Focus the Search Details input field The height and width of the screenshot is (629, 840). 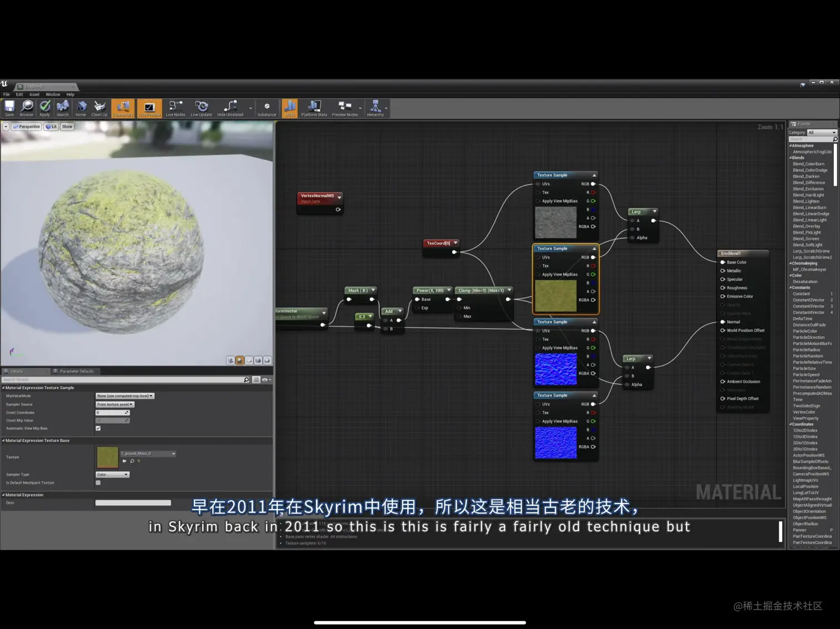[x=126, y=380]
